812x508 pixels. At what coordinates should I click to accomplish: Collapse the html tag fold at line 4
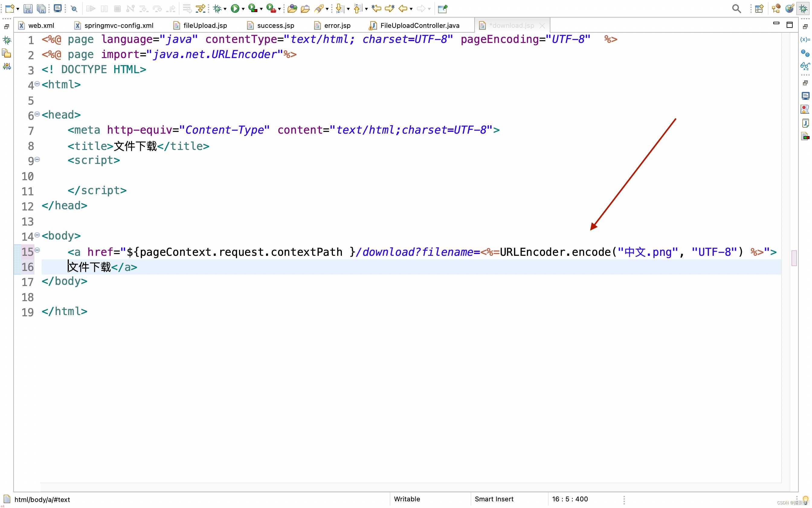37,84
